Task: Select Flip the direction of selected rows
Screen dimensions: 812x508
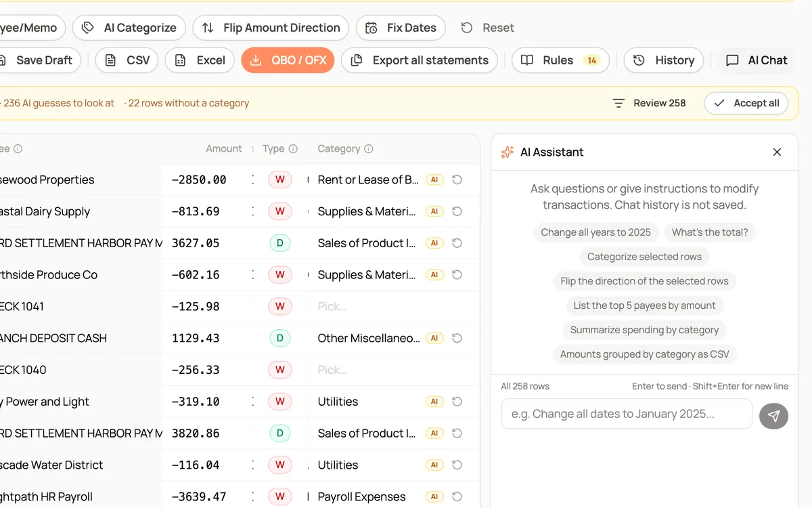Action: (644, 281)
